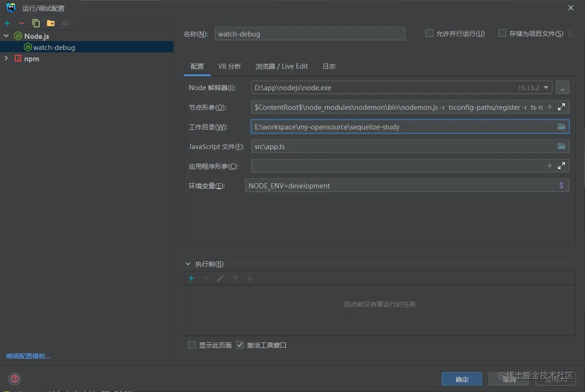Viewport: 585px width, 392px height.
Task: Open the store-as-project-file options menu
Action: pyautogui.click(x=571, y=34)
